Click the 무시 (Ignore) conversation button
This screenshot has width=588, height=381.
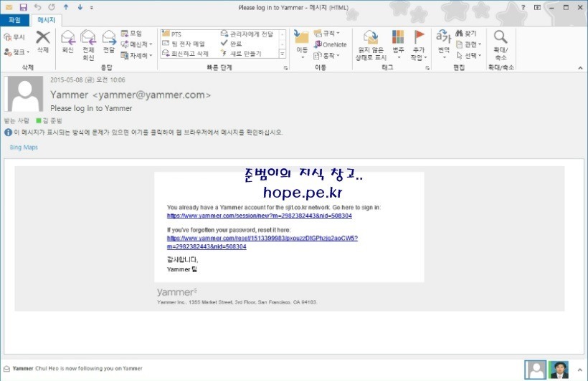(x=14, y=37)
